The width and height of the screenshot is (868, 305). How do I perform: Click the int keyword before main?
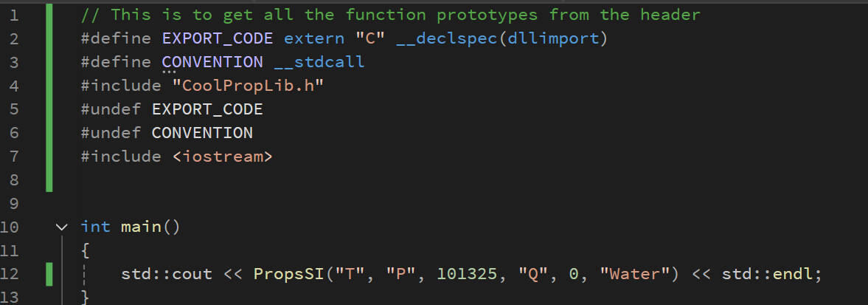click(96, 227)
